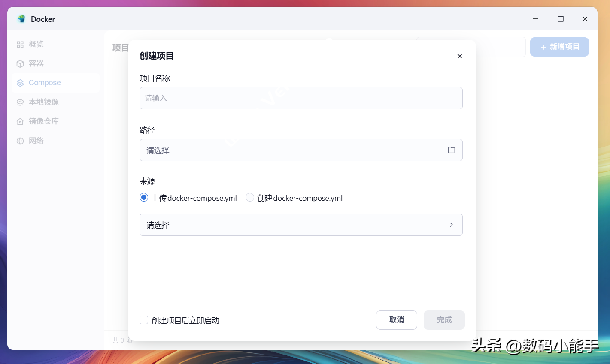Viewport: 610px width, 364px height.
Task: Focus the 项目名称 input field
Action: tap(301, 98)
